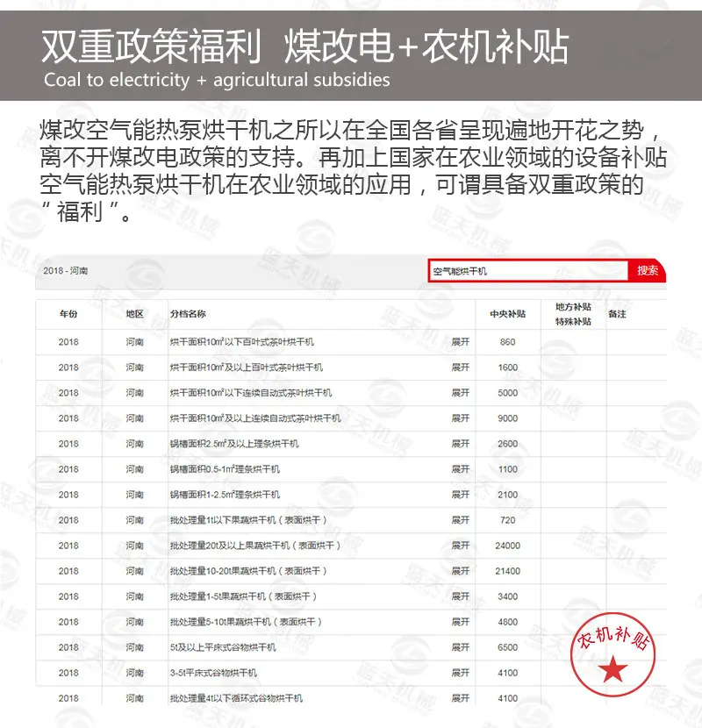The image size is (702, 728).
Task: Expand 展开 for 批处理量4t以下循环式谷物烘干机
Action: pyautogui.click(x=461, y=698)
